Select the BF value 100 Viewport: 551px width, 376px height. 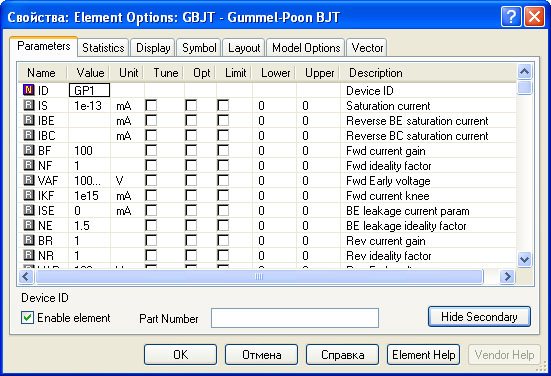point(83,151)
